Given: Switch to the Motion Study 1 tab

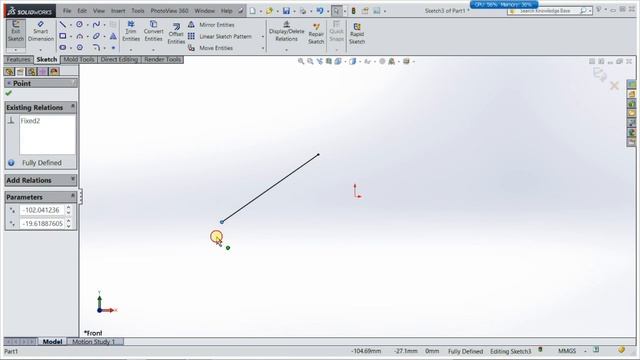Looking at the screenshot, I should click(x=93, y=342).
